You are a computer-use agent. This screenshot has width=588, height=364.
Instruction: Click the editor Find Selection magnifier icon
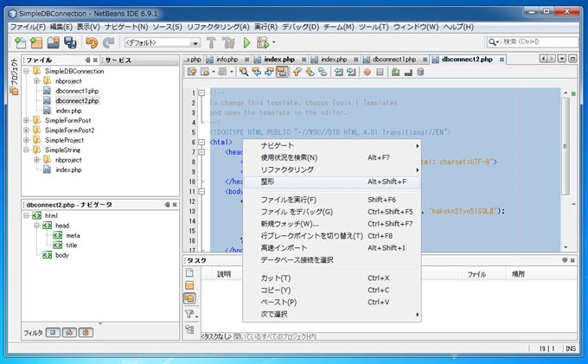coord(244,72)
